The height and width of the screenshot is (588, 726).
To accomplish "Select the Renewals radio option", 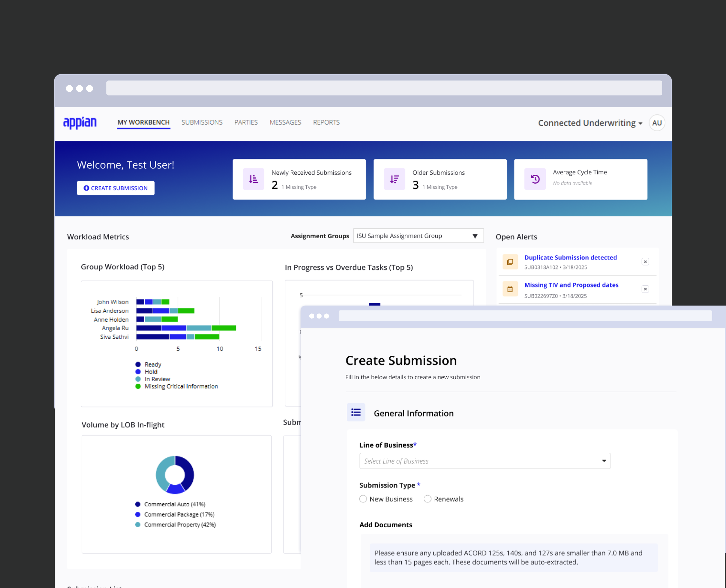I will pos(427,499).
